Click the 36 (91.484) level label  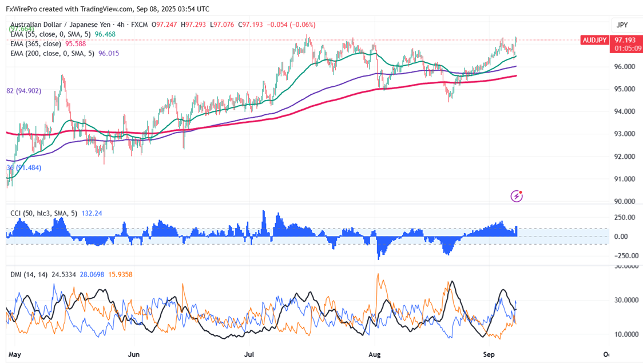24,167
